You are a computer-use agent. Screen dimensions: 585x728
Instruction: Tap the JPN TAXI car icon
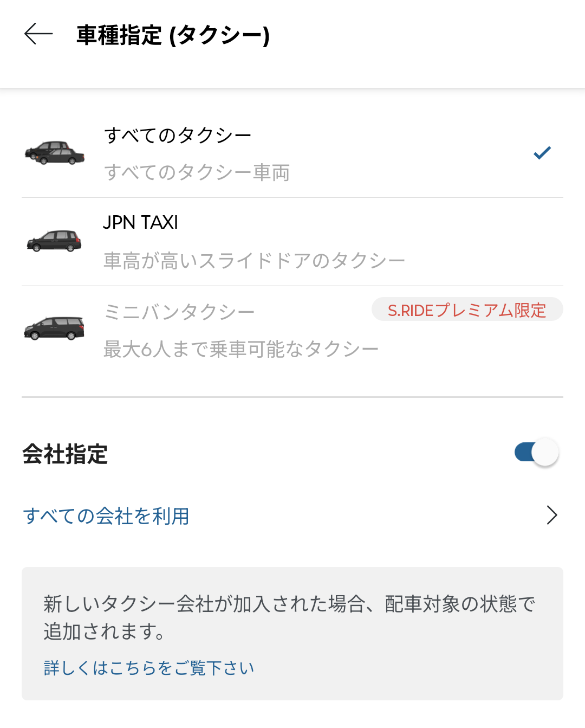coord(54,241)
